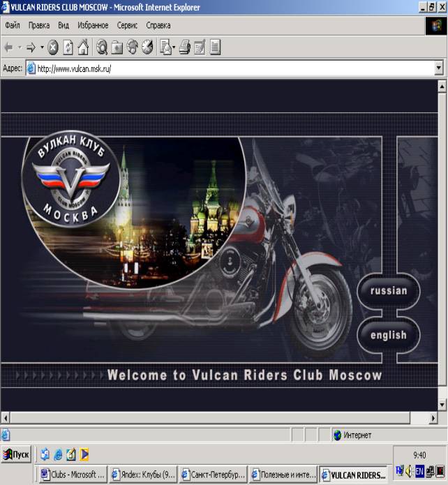Open the Справка menu
Viewport: 448px width, 485px height.
point(158,25)
